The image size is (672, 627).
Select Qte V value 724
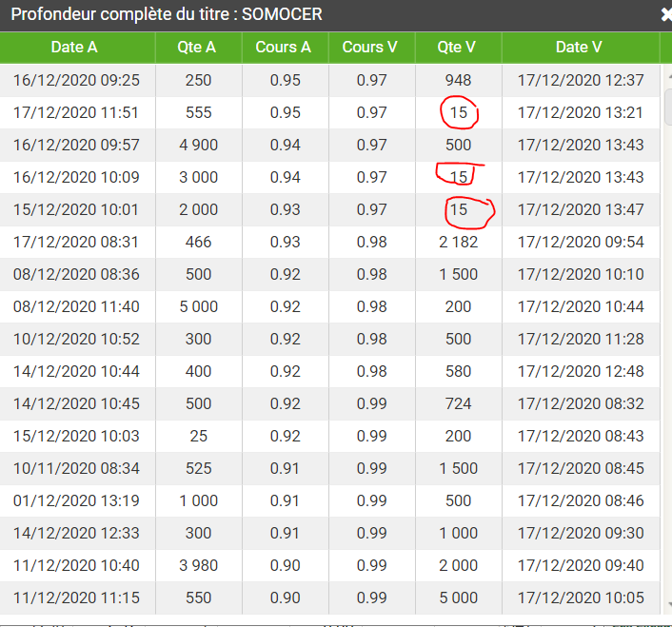(x=458, y=403)
